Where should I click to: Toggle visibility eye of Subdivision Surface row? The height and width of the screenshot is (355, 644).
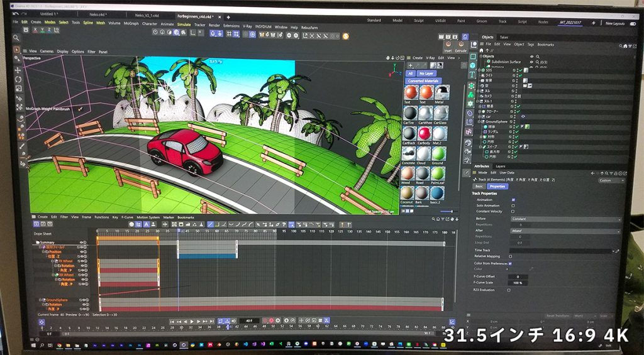click(532, 62)
